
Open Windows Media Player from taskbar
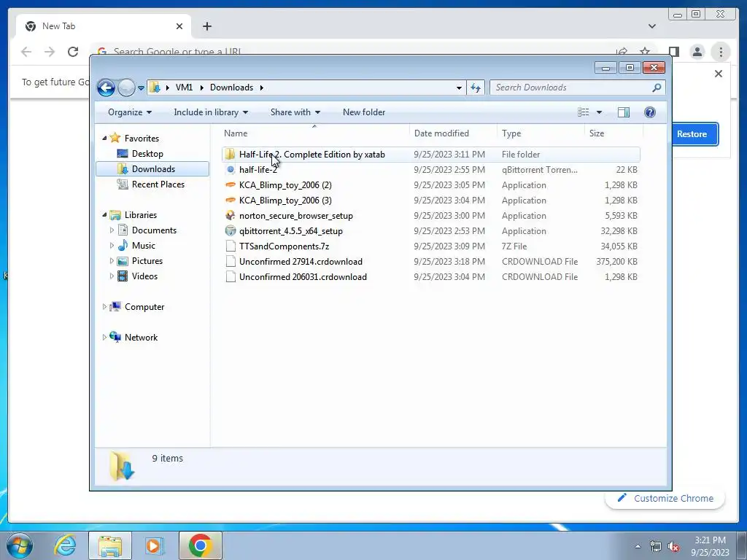(x=155, y=545)
